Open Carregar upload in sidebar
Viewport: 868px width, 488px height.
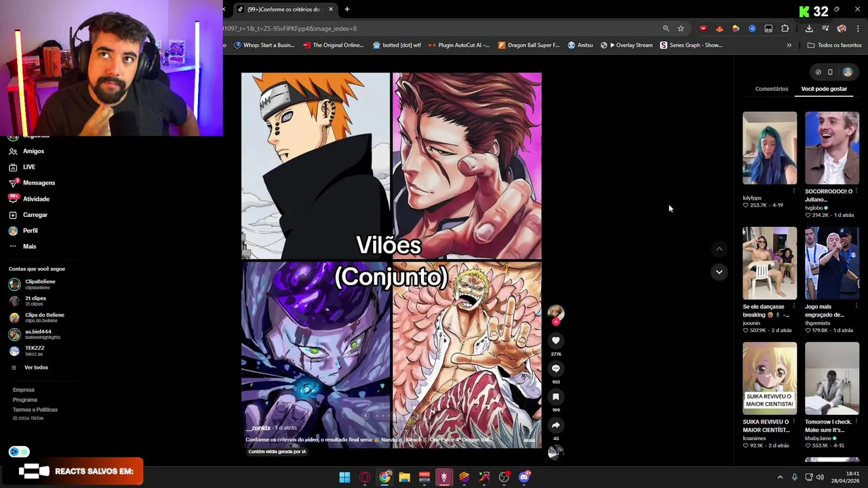[28, 215]
